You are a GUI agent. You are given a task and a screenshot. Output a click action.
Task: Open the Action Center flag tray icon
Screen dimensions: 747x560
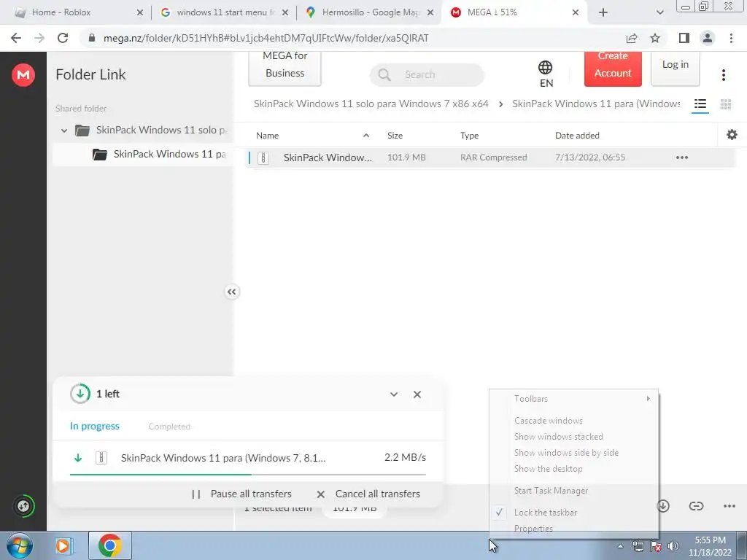point(656,546)
